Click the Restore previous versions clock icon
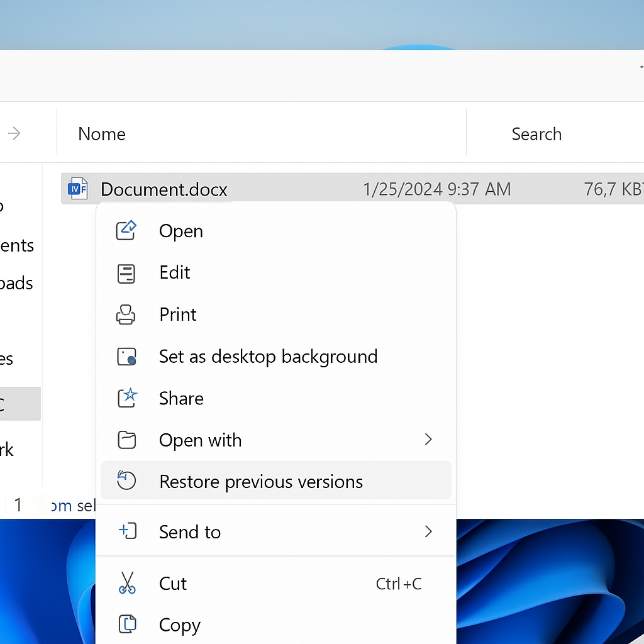 tap(126, 480)
